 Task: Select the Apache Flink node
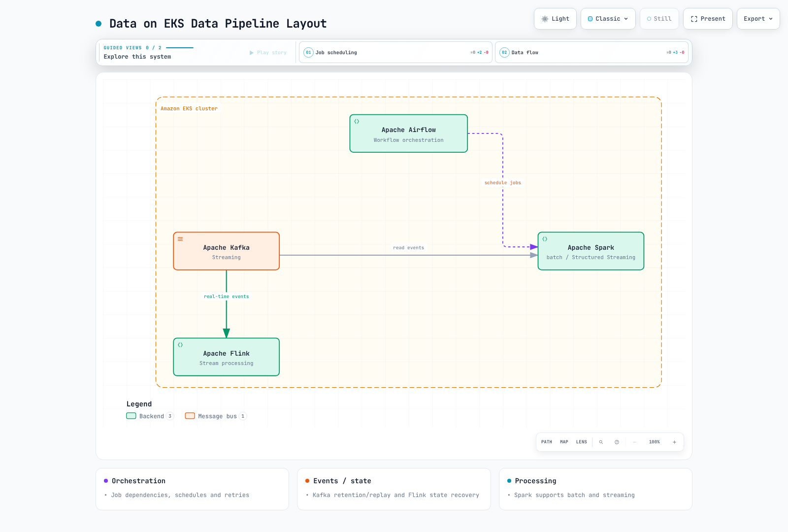(227, 357)
